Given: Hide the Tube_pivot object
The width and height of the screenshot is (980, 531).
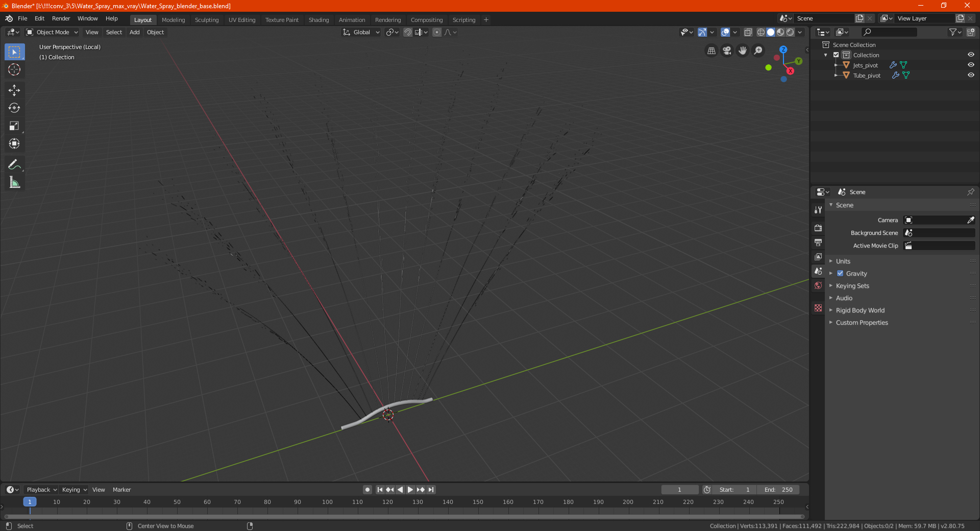Looking at the screenshot, I should click(971, 76).
